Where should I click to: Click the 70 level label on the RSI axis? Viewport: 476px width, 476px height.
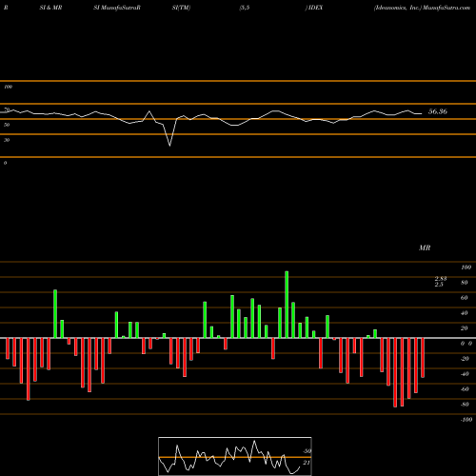[x=7, y=109]
